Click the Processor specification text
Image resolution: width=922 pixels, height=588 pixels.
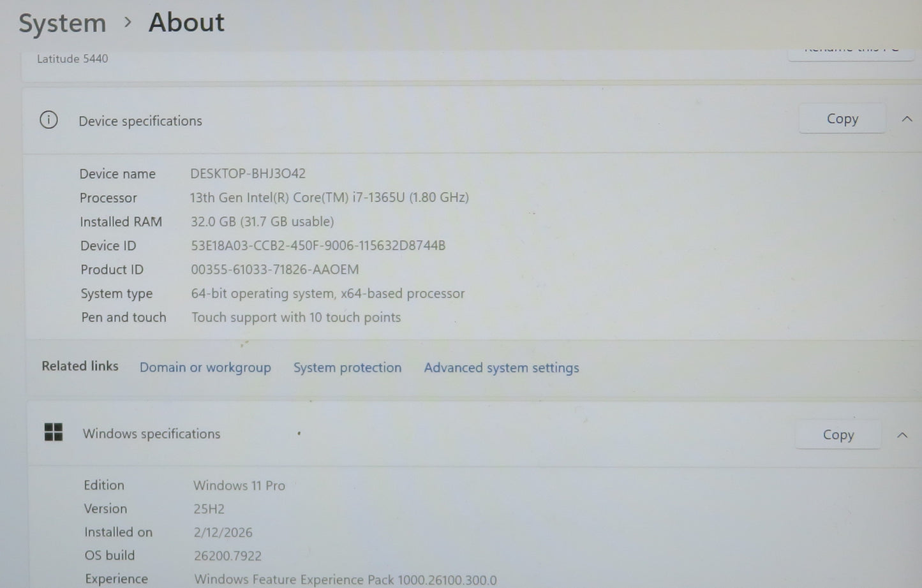tap(331, 198)
